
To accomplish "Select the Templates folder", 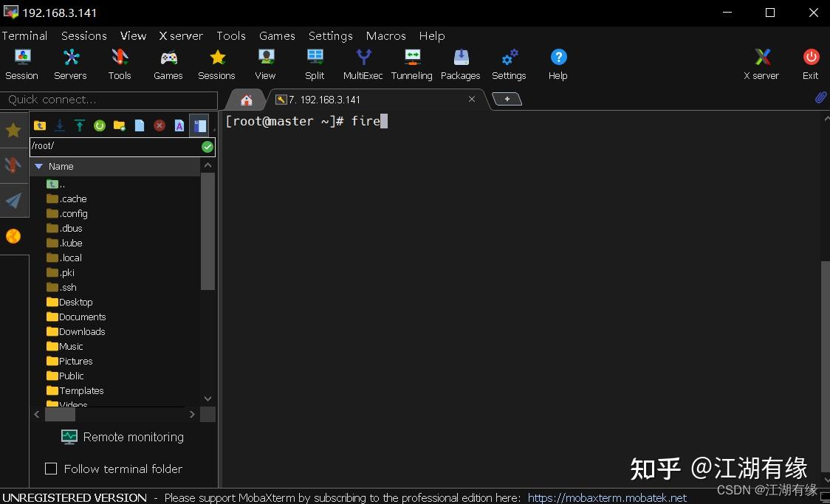I will 75,391.
